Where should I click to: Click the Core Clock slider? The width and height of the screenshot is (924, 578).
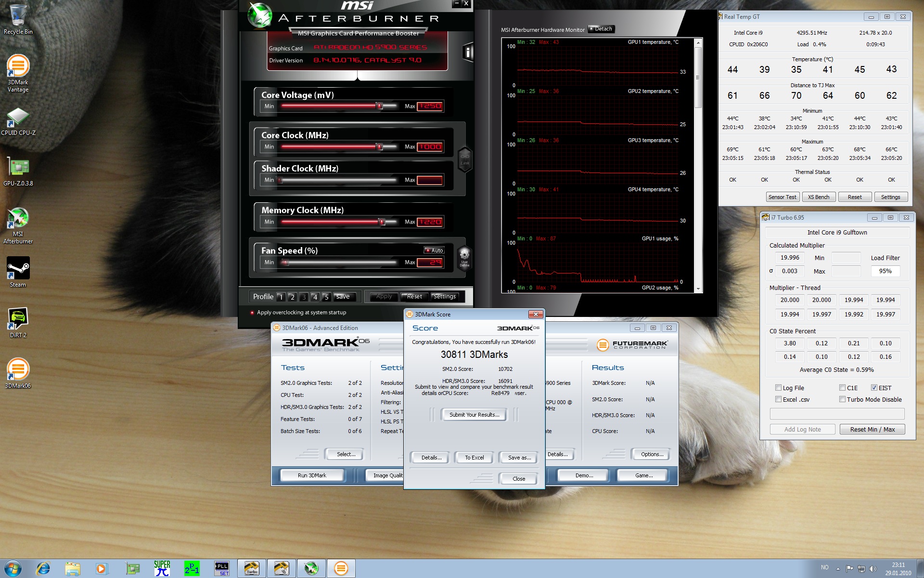pyautogui.click(x=339, y=146)
